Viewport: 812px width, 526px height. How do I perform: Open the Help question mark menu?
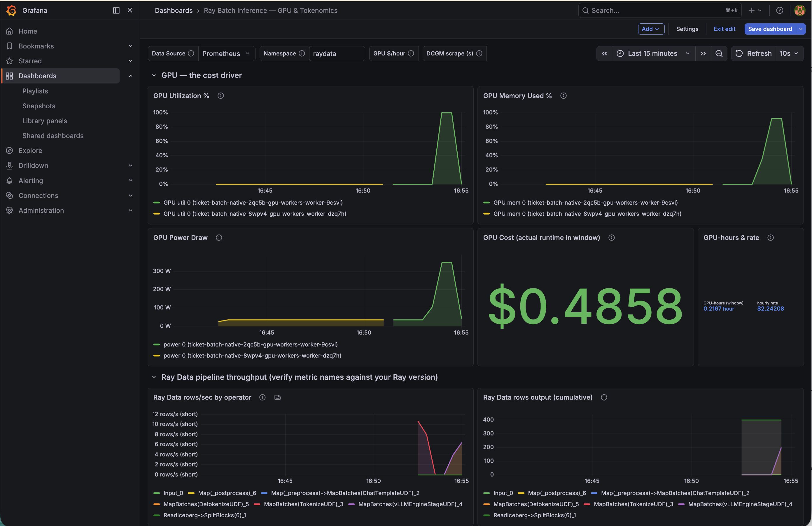point(780,11)
